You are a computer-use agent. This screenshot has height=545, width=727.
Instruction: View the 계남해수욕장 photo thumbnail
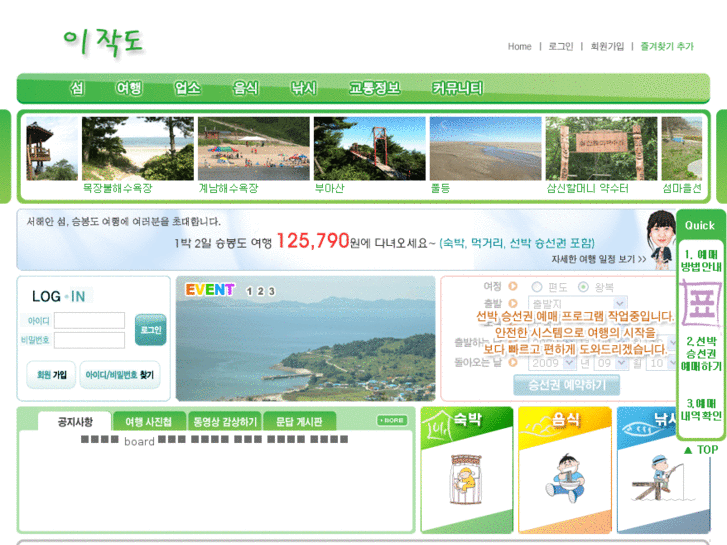click(254, 148)
